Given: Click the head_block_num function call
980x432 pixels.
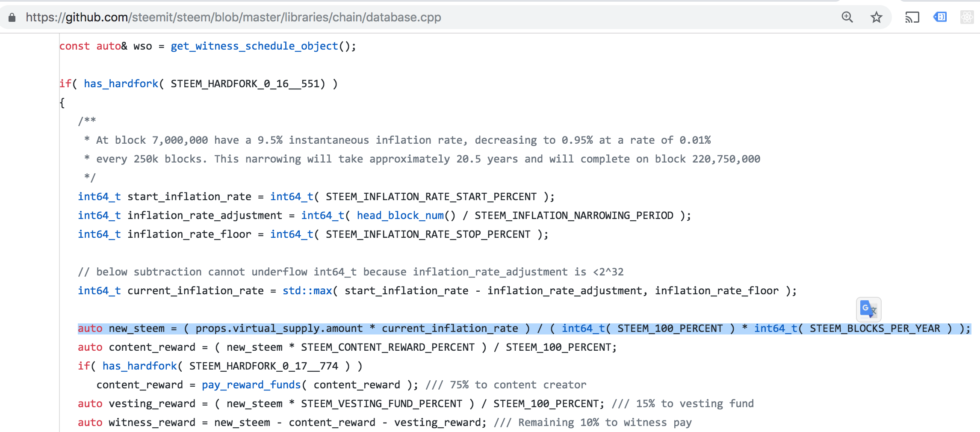Looking at the screenshot, I should click(x=400, y=216).
